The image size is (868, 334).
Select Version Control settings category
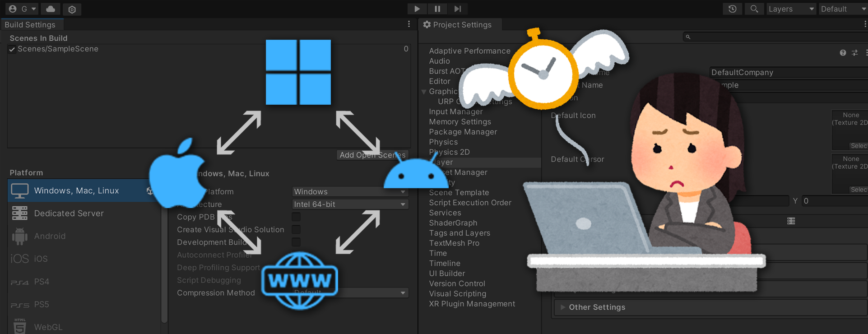tap(457, 283)
